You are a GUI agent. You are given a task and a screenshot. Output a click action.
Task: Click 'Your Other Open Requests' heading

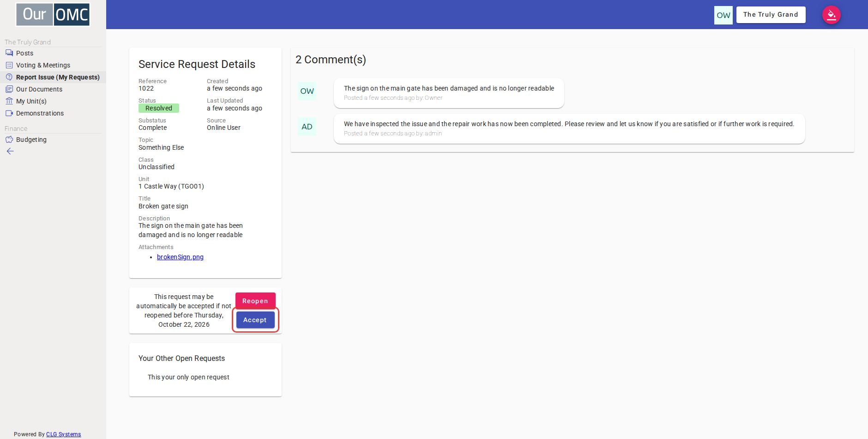(x=181, y=359)
